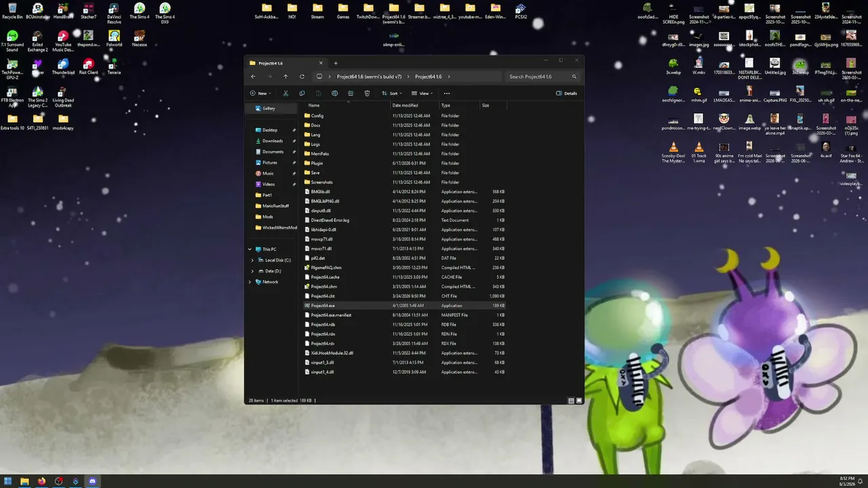
Task: Click the taskbar clock showing 8:52 PM
Action: [848, 481]
